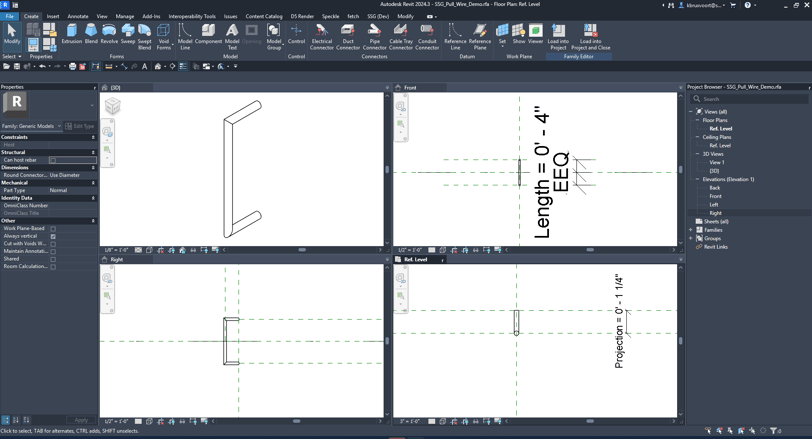This screenshot has height=439, width=812.
Task: Select the Reference Line tool
Action: click(455, 36)
